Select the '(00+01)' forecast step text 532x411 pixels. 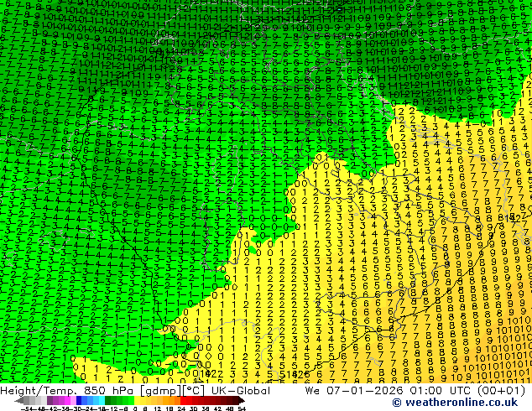pyautogui.click(x=501, y=391)
